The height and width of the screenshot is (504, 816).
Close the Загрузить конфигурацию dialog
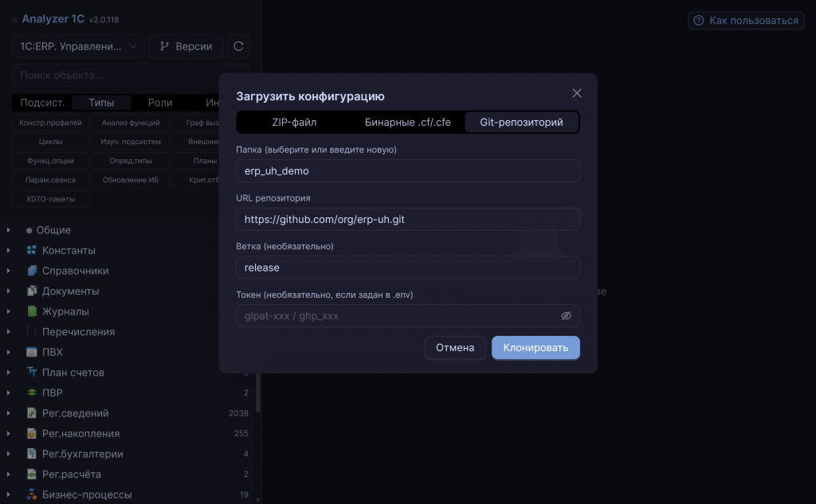(577, 93)
